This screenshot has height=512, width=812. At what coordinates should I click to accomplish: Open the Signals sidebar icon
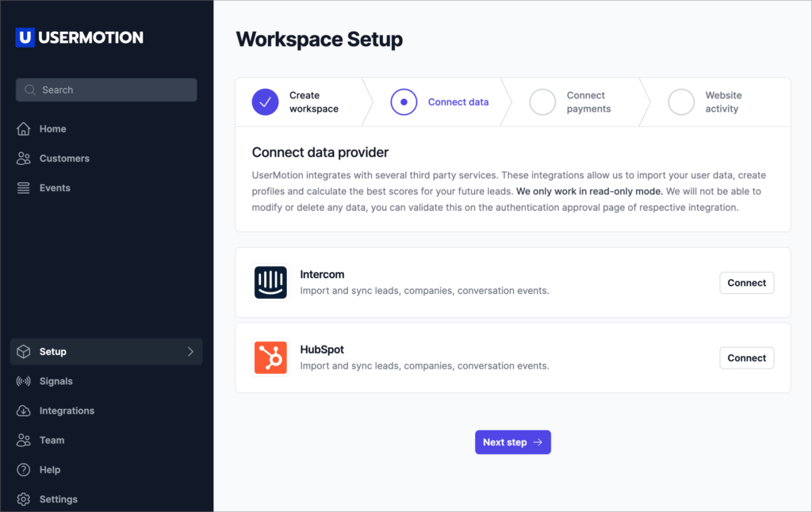pos(24,381)
